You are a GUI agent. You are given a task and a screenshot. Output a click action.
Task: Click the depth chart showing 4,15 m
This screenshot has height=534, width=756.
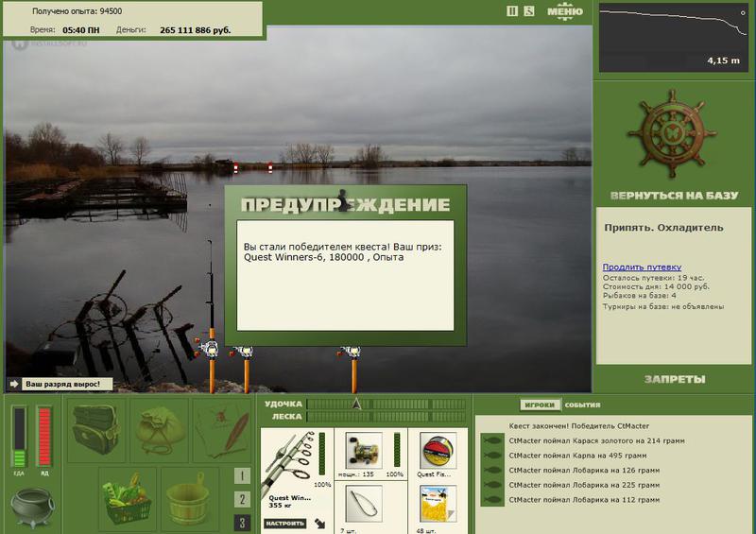tap(674, 37)
